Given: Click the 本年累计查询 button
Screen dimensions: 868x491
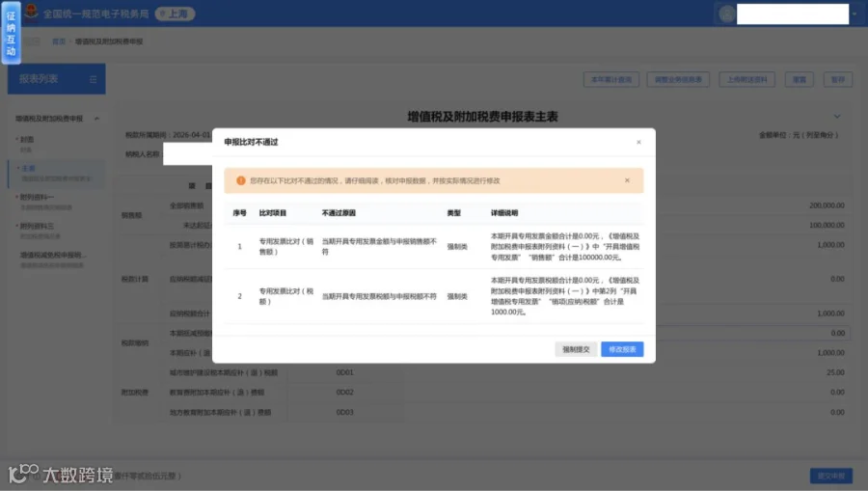Looking at the screenshot, I should point(611,80).
